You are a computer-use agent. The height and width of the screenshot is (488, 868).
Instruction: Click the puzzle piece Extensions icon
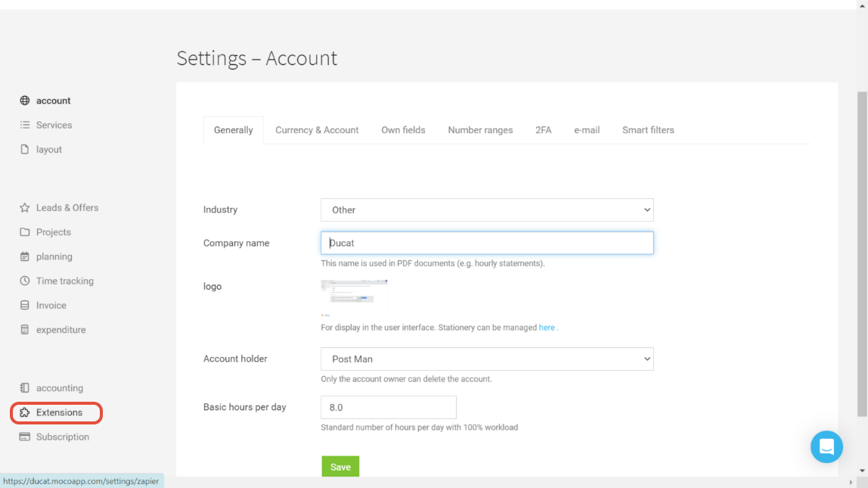point(25,412)
